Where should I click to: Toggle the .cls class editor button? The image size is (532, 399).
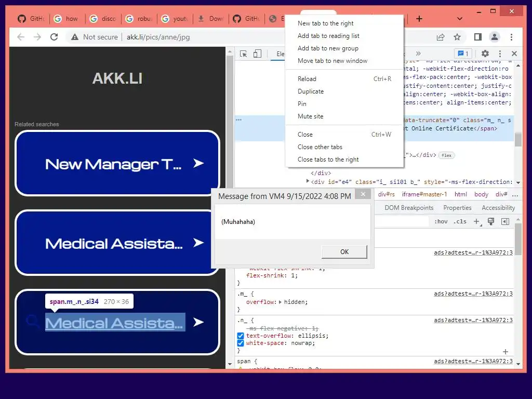460,221
